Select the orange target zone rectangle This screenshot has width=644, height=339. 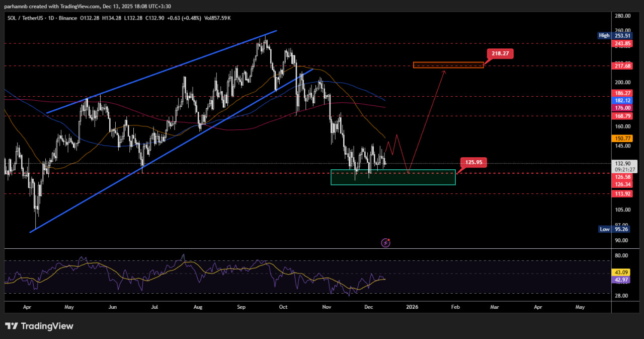tap(448, 65)
